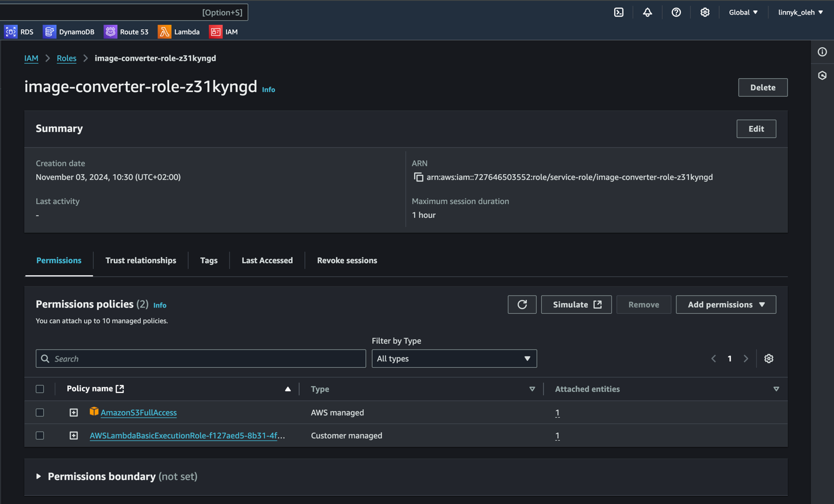Open the info panel icon on right sidebar
Viewport: 834px width, 504px height.
822,52
